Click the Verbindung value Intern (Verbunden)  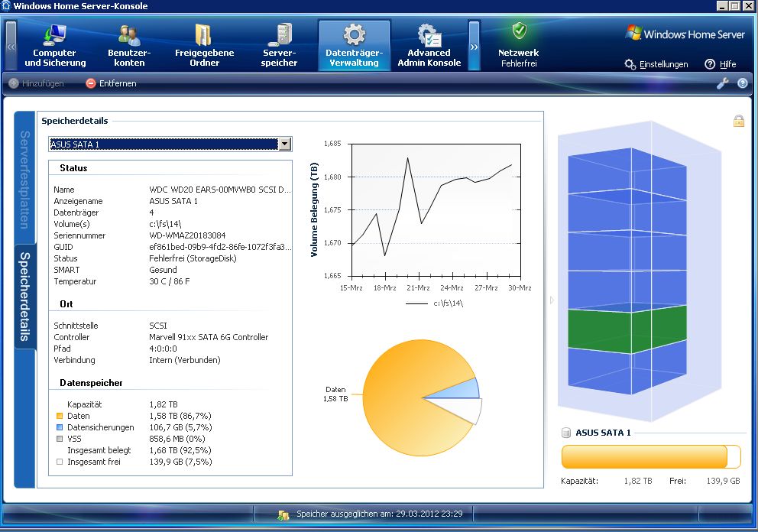coord(185,360)
